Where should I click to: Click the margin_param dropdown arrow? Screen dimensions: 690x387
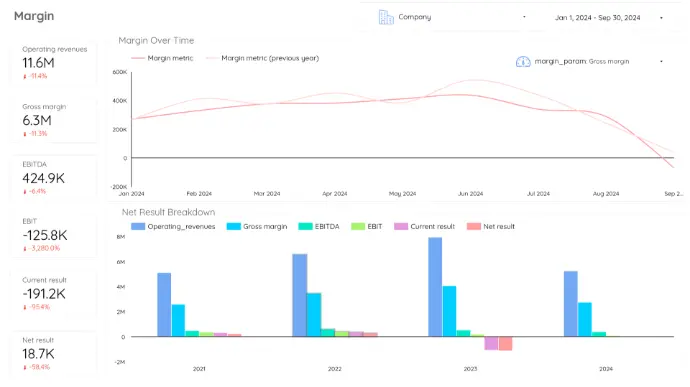click(661, 62)
